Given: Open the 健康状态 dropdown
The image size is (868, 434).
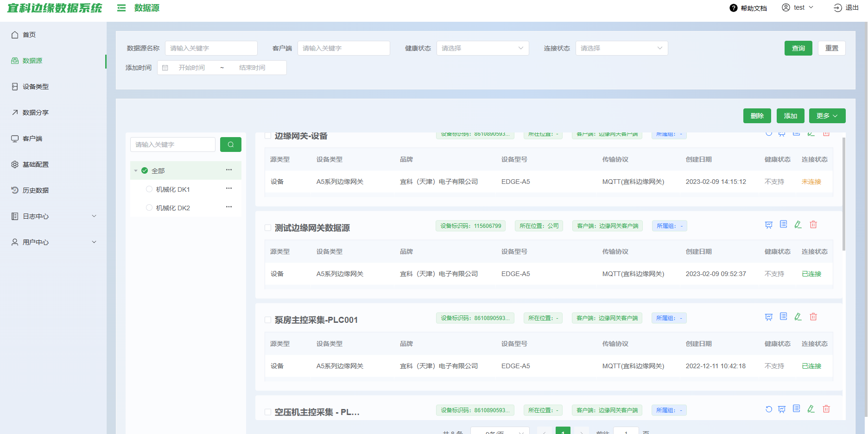Looking at the screenshot, I should 482,48.
